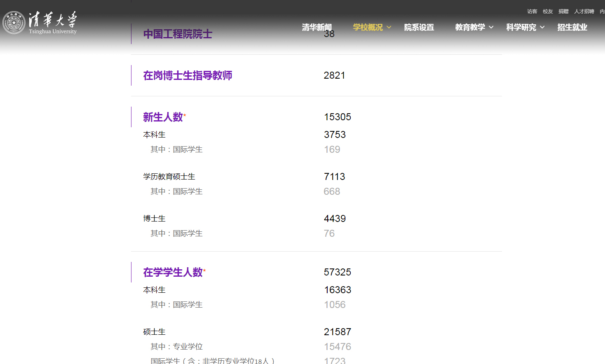
Task: Click the 其中：国际学生 row under 本科生
Action: pyautogui.click(x=176, y=149)
